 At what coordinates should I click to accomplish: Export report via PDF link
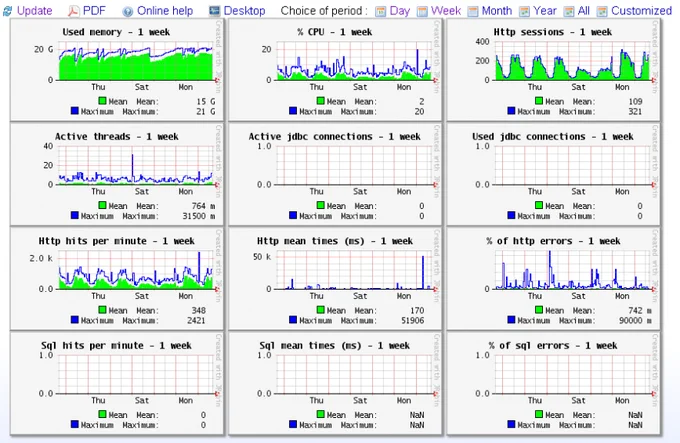pos(94,11)
